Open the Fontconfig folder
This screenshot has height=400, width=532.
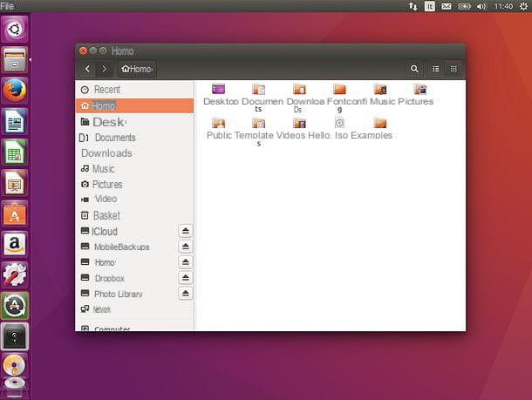pyautogui.click(x=339, y=89)
